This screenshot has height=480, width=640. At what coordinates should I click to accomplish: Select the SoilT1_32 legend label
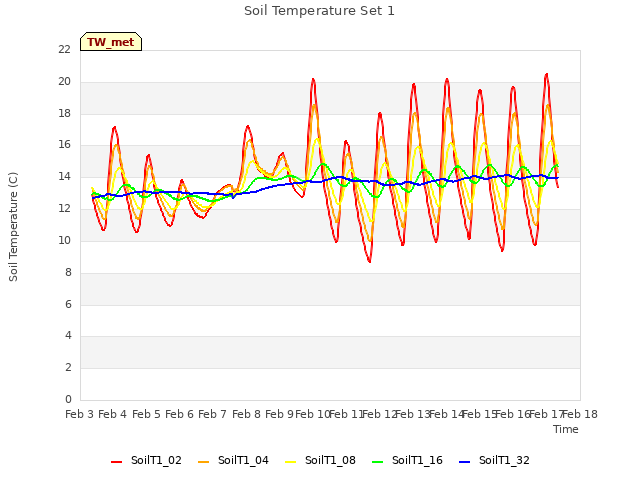(504, 460)
